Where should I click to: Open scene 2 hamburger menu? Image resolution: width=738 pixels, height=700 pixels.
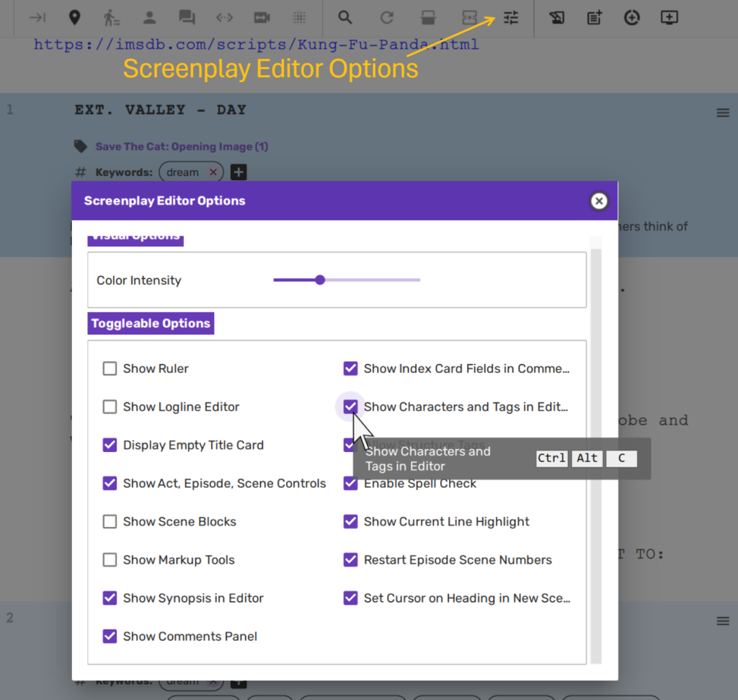722,621
